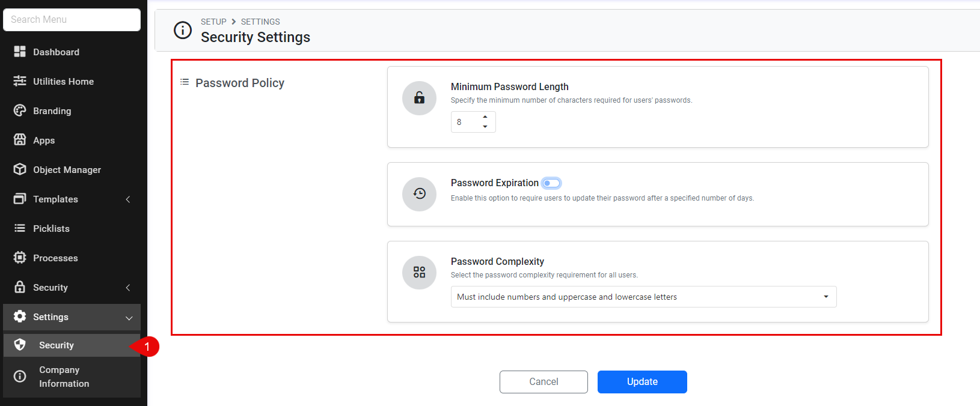Open the Password Complexity dropdown

(x=643, y=297)
